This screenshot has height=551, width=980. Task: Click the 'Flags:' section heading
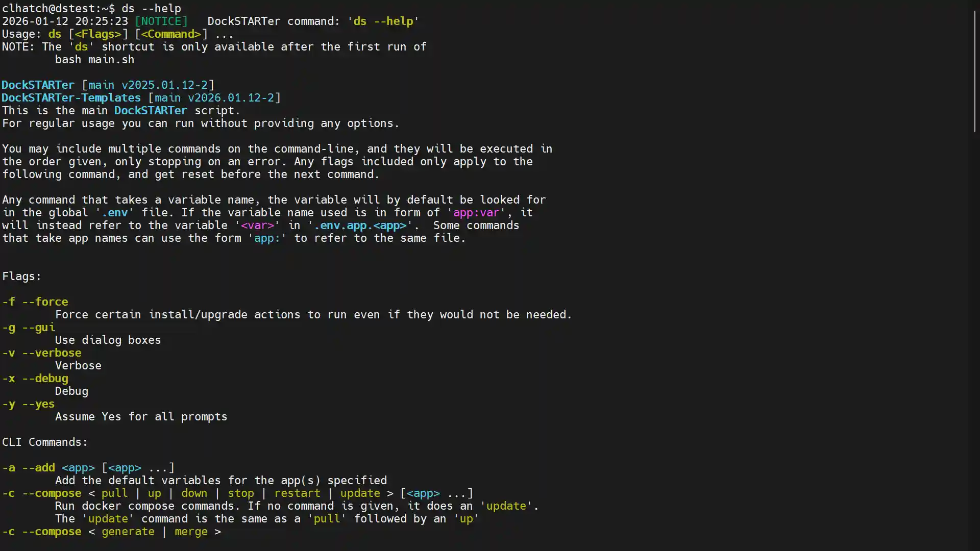coord(21,276)
